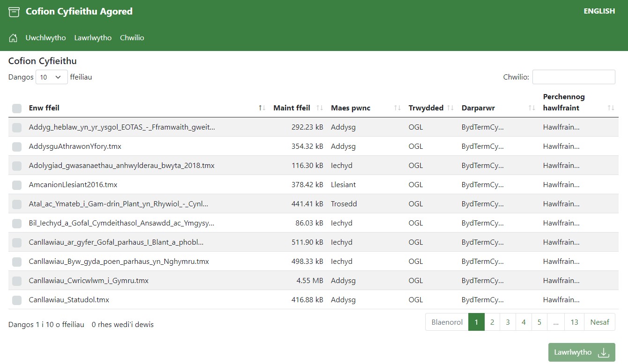Image resolution: width=628 pixels, height=364 pixels.
Task: Select checkbox for AddysguAthrawonYfory.tmx
Action: pyautogui.click(x=17, y=147)
